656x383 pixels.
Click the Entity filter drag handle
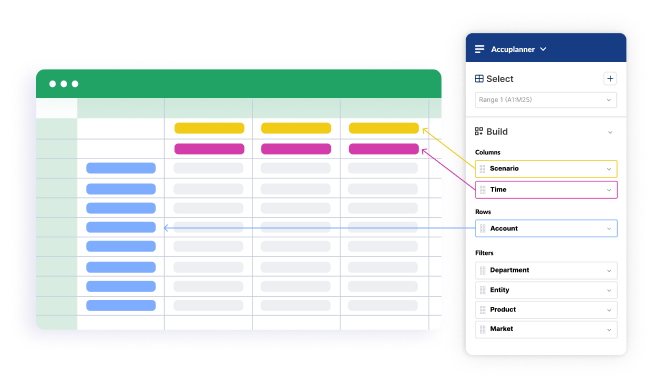click(x=482, y=290)
